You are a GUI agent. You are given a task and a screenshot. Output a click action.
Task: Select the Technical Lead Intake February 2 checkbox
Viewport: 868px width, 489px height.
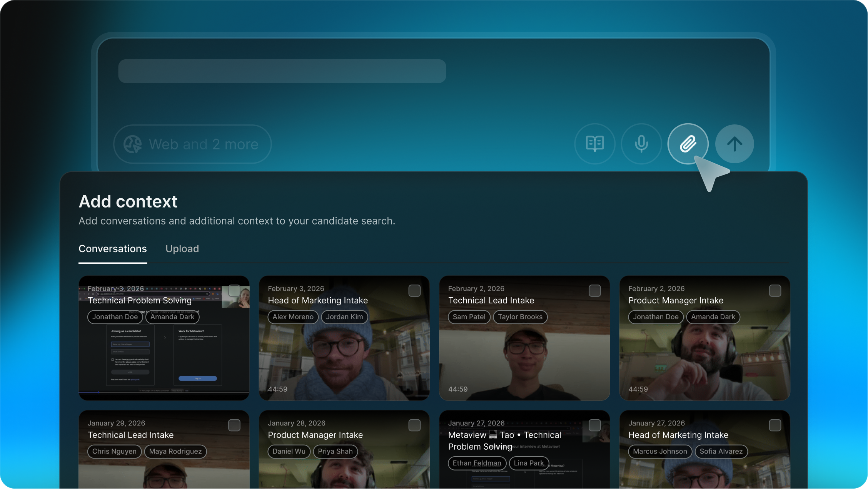tap(594, 291)
